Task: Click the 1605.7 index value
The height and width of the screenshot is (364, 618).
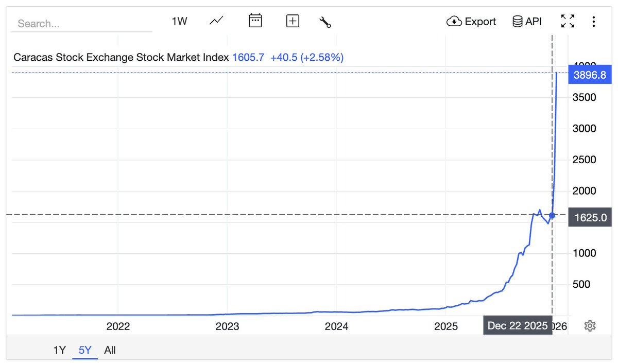Action: pos(248,57)
